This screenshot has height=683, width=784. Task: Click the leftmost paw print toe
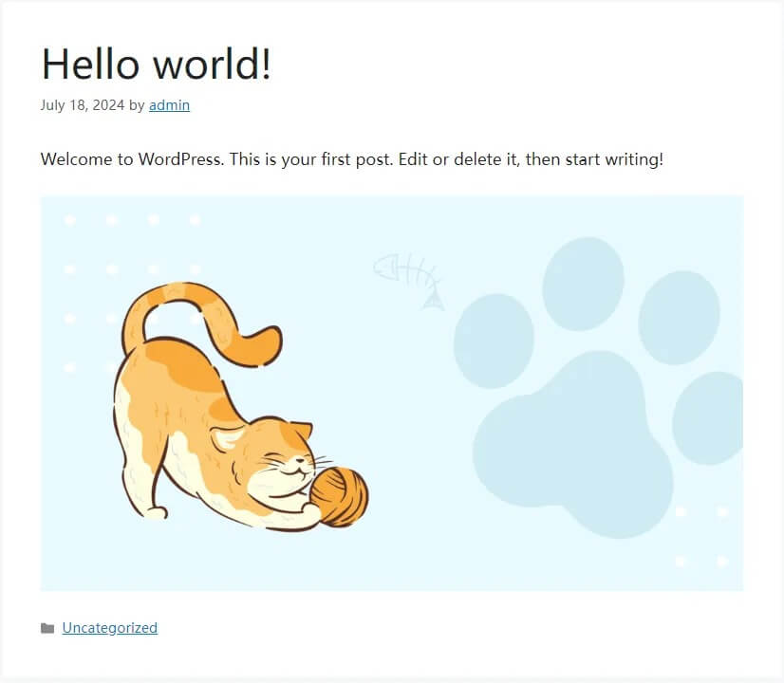click(x=494, y=341)
